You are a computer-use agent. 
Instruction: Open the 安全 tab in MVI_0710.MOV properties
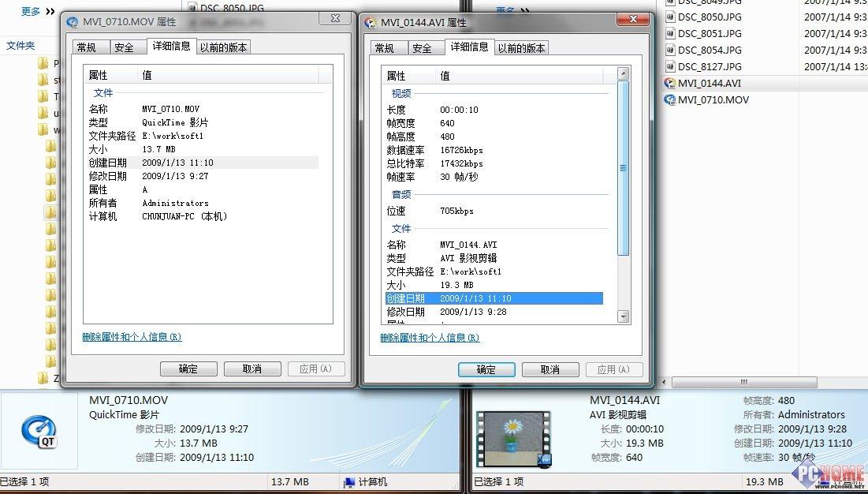point(129,47)
